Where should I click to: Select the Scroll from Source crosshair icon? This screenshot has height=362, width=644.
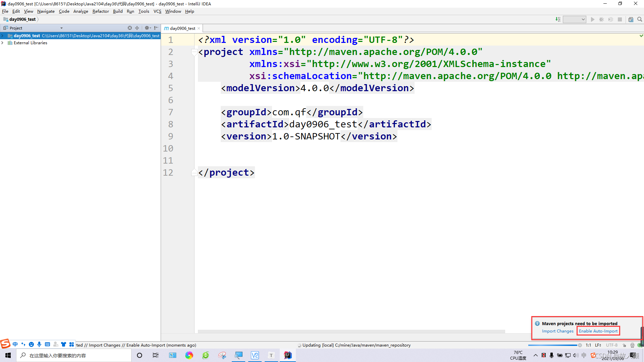coord(129,28)
